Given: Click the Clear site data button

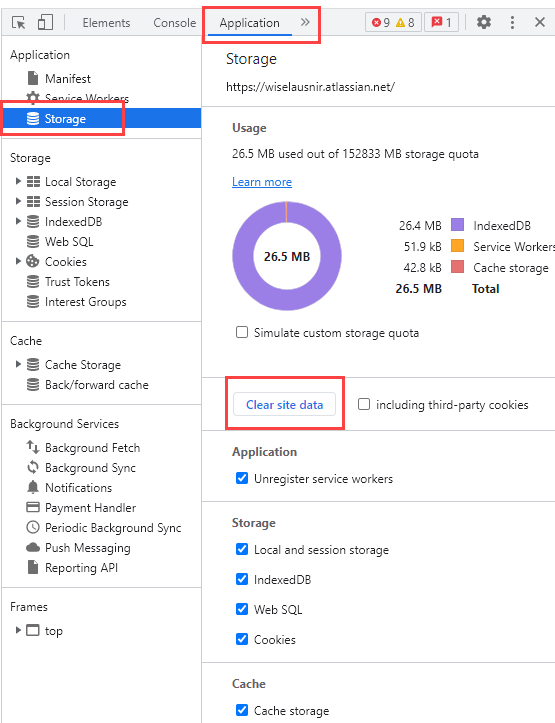Looking at the screenshot, I should (284, 404).
